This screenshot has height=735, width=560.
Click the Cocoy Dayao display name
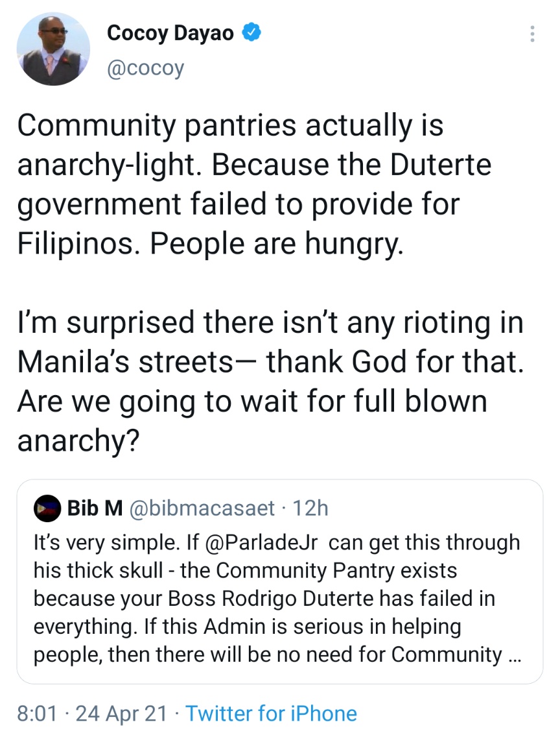tap(170, 32)
